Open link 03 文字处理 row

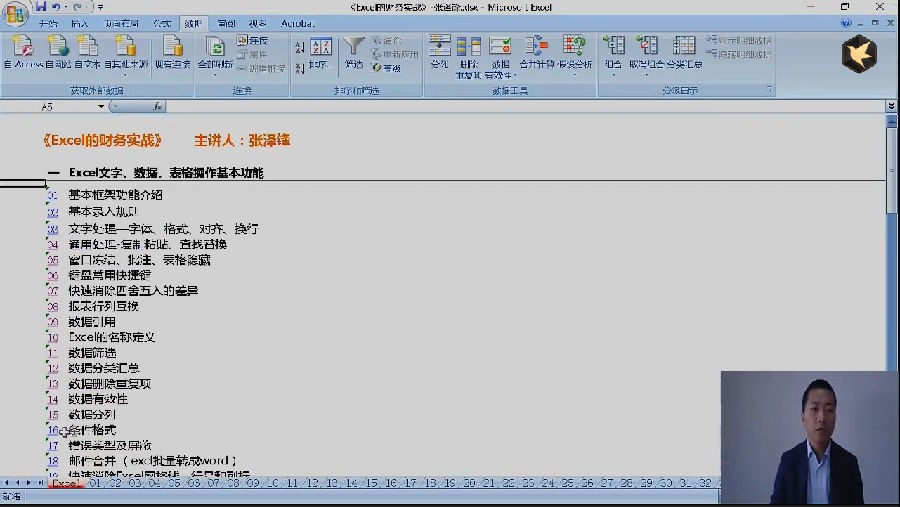click(x=52, y=230)
